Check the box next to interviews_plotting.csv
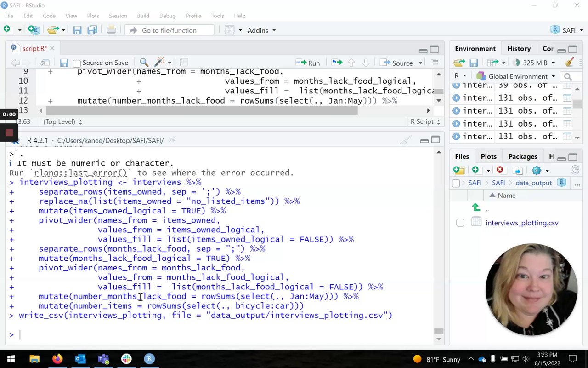Viewport: 588px width, 368px height. pos(460,223)
